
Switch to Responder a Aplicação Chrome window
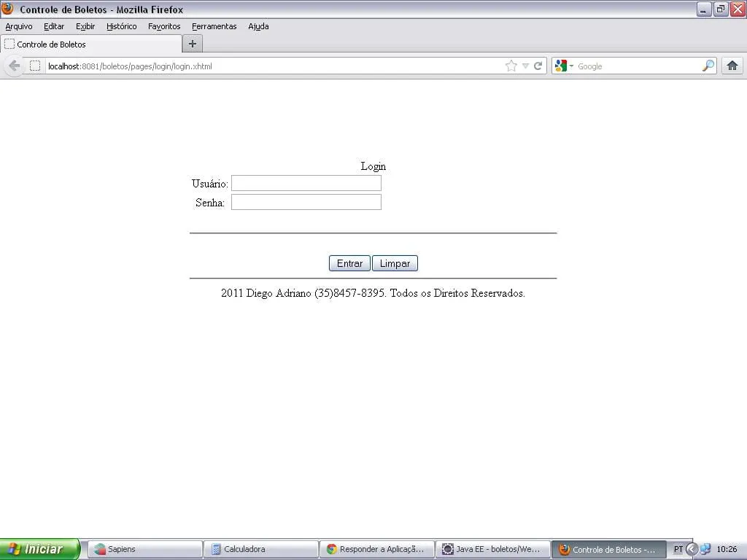[x=377, y=549]
